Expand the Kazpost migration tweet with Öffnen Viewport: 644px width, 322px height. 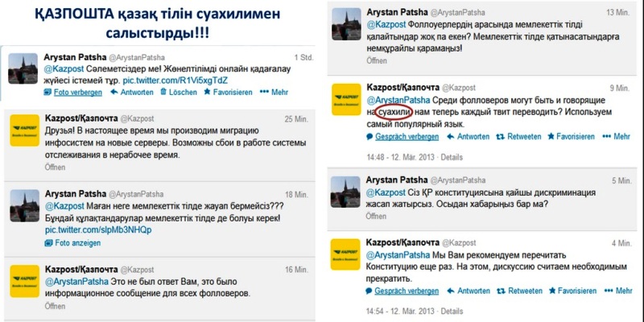(x=55, y=167)
